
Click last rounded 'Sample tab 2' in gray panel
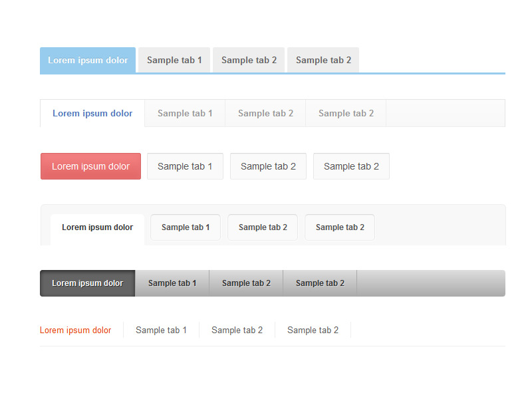coord(340,227)
